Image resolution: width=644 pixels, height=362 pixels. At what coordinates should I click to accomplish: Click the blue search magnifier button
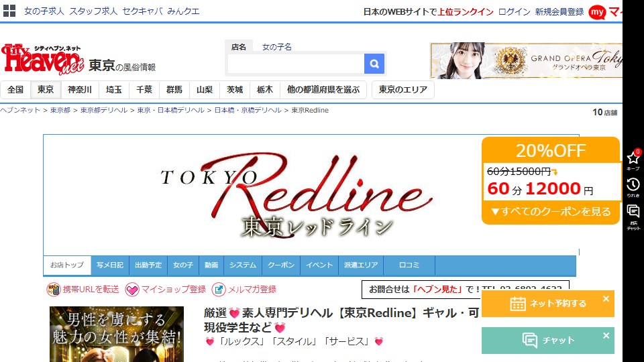(x=374, y=64)
